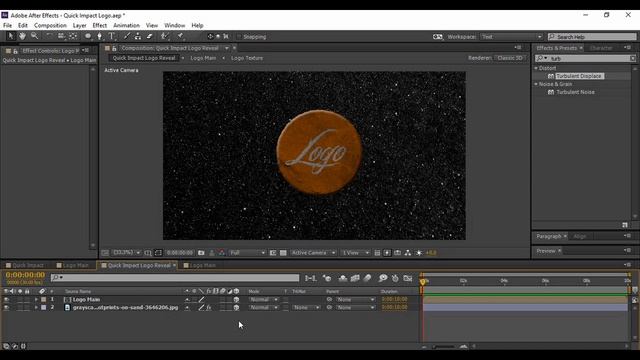The height and width of the screenshot is (360, 640).
Task: Toggle pixel aspect ratio correction icon
Action: [x=377, y=253]
